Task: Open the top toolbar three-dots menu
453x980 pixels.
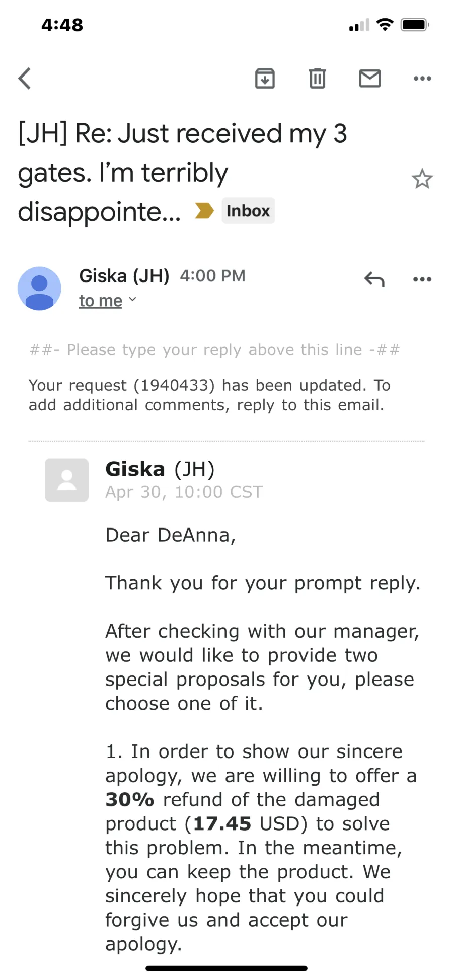Action: pos(422,79)
